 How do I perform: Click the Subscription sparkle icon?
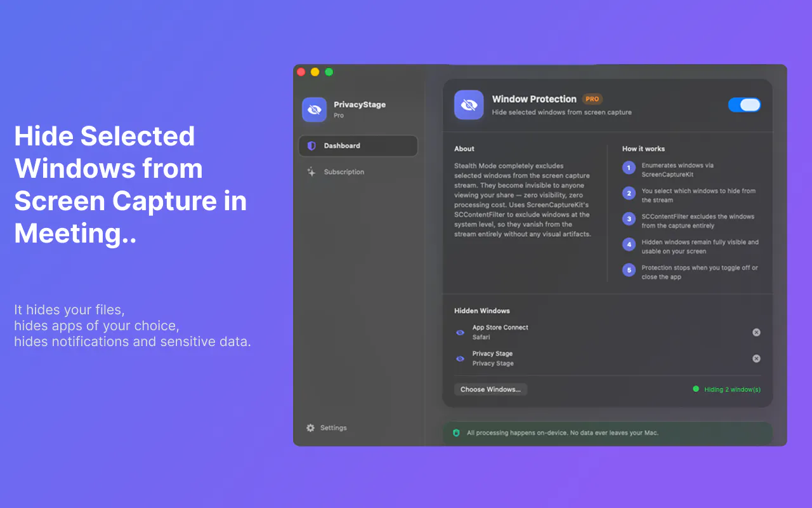[311, 171]
